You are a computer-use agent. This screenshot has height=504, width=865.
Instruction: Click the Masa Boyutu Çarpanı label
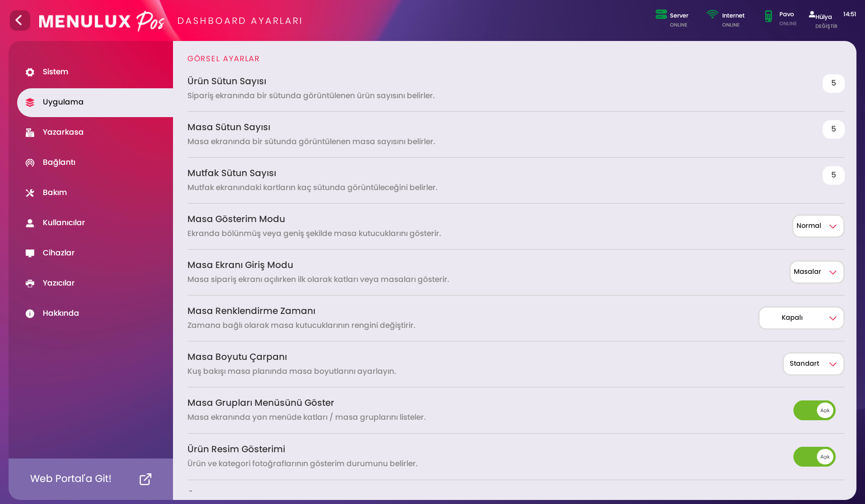pyautogui.click(x=237, y=357)
